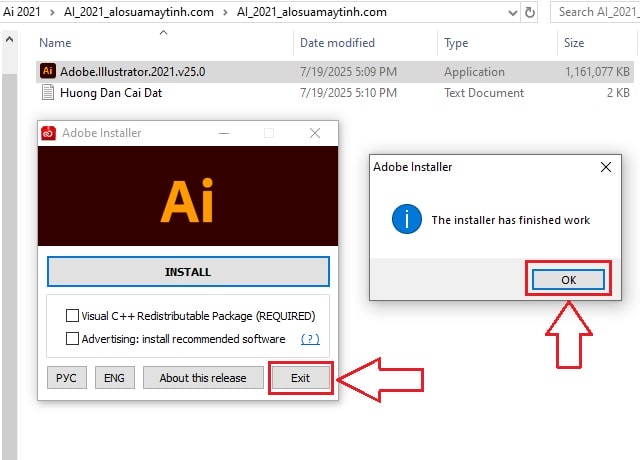Click 7/19/2025 5:10 PM date cell
The width and height of the screenshot is (640, 460).
(x=348, y=93)
